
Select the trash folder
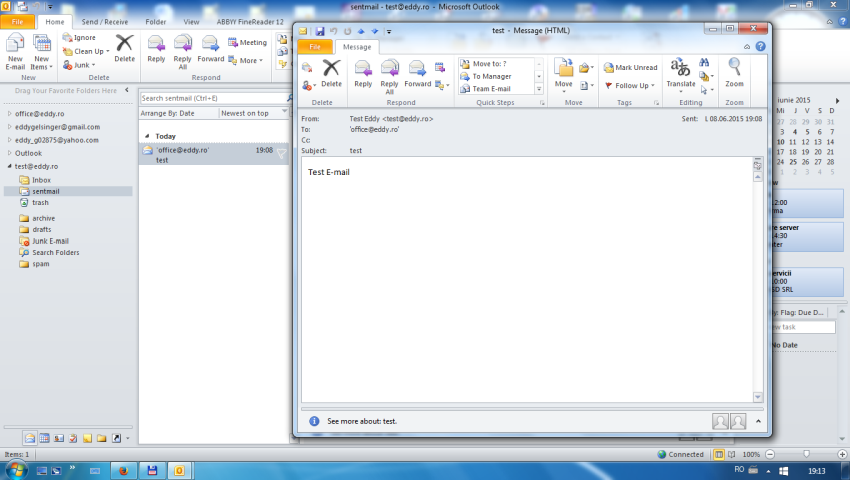tap(40, 203)
